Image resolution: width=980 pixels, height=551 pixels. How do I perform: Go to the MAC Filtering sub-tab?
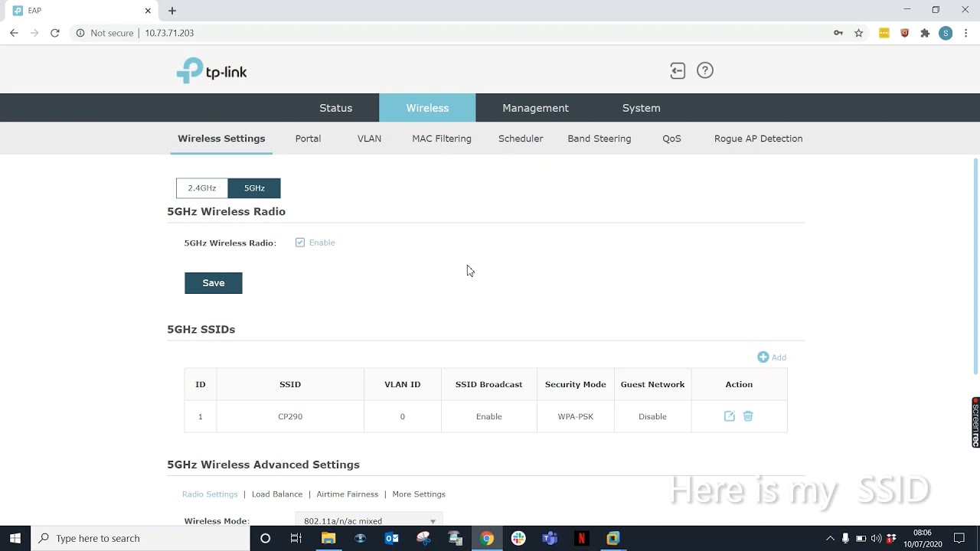point(442,139)
